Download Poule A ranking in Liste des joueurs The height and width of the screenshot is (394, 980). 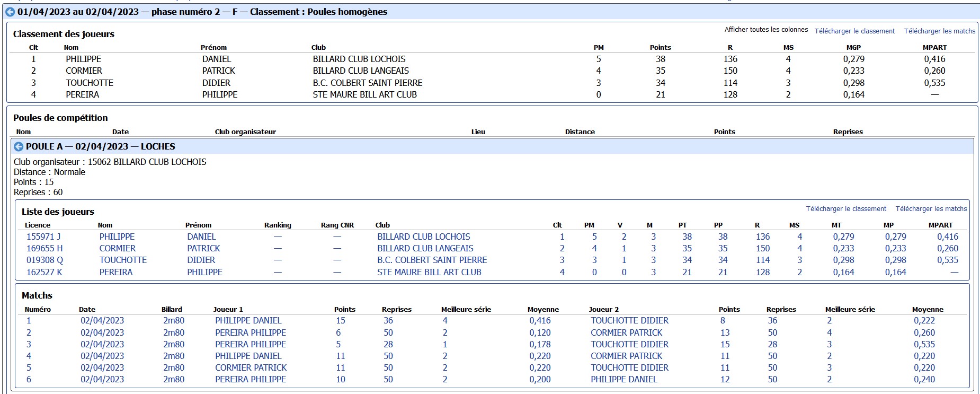pos(846,209)
